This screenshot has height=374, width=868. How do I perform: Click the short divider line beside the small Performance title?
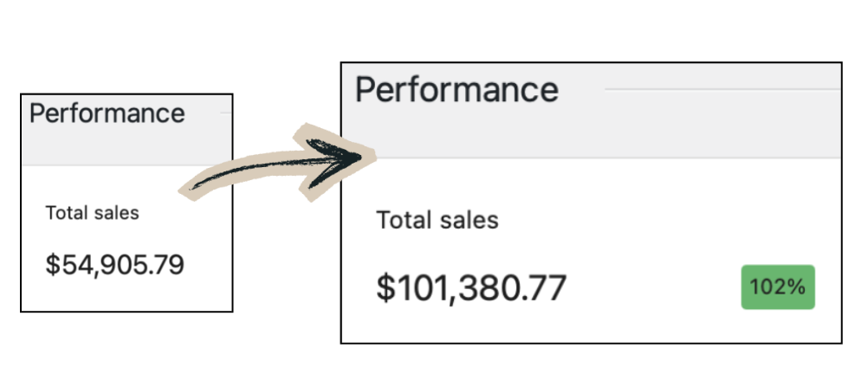tap(225, 113)
